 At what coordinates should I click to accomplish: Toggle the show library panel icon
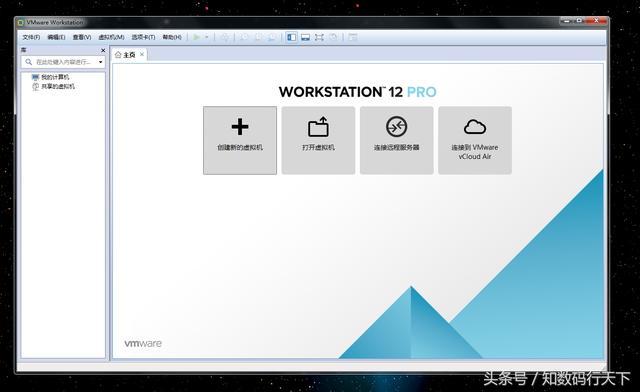point(291,37)
